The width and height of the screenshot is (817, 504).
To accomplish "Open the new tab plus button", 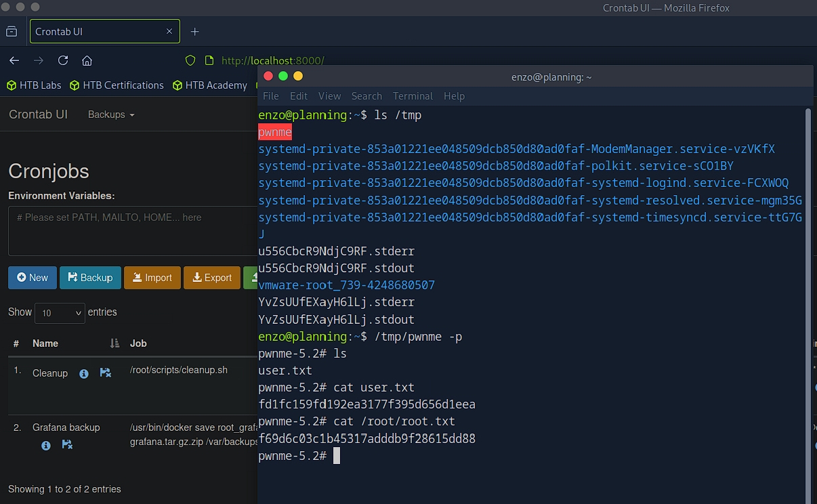I will [x=194, y=32].
